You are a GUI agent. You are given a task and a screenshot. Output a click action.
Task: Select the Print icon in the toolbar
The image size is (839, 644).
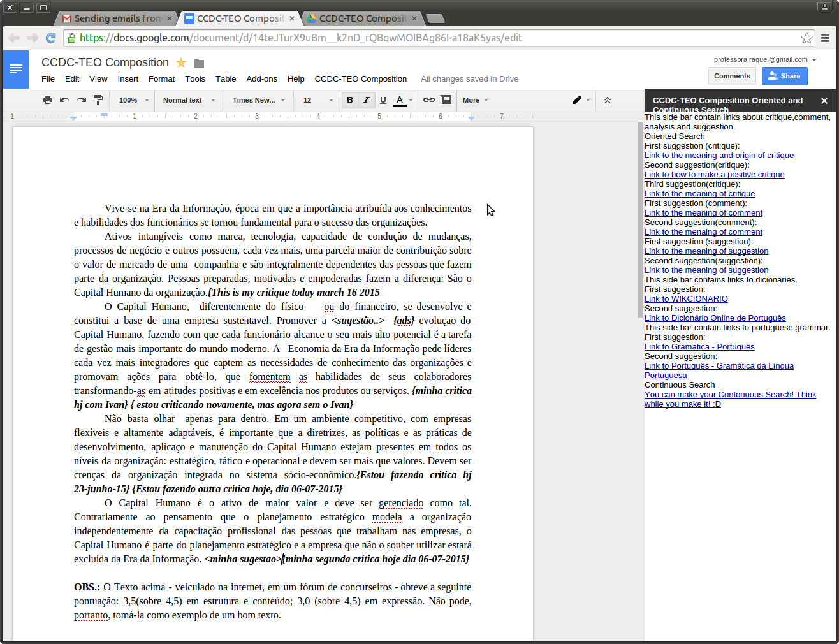coord(48,100)
